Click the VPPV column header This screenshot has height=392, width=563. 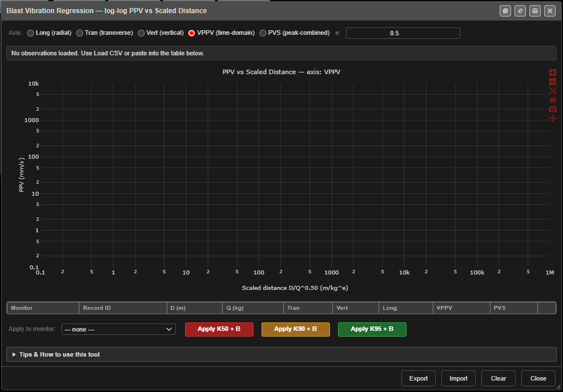(x=461, y=308)
